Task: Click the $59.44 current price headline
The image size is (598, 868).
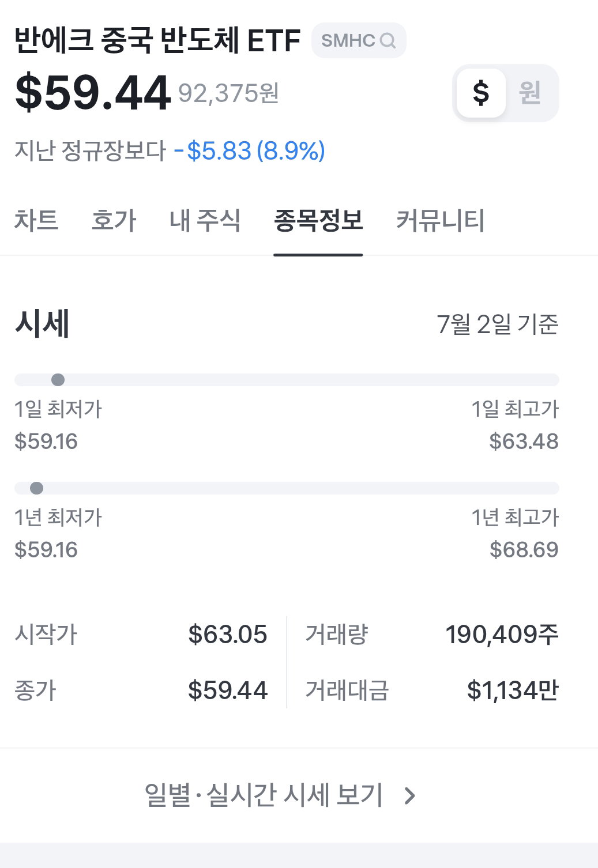Action: (x=93, y=93)
